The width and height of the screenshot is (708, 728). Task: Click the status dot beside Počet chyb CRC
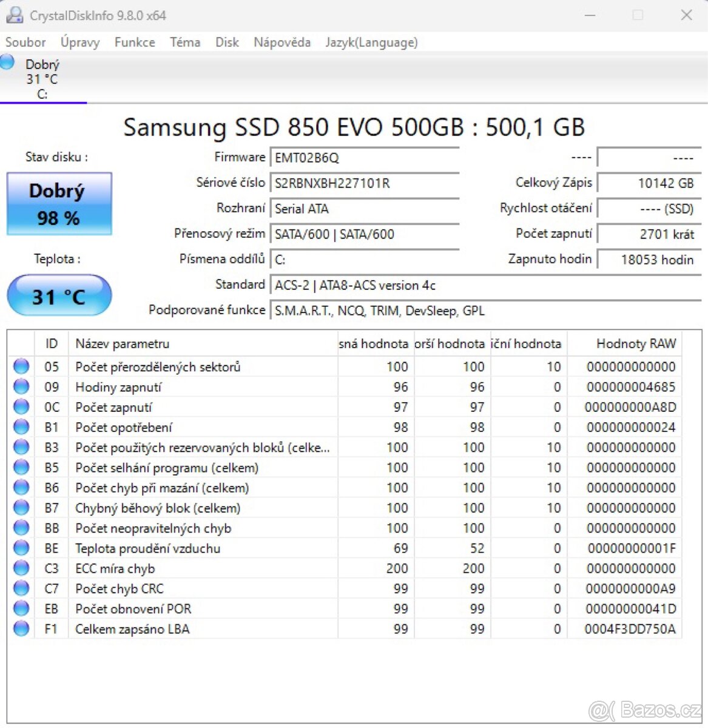pyautogui.click(x=21, y=587)
